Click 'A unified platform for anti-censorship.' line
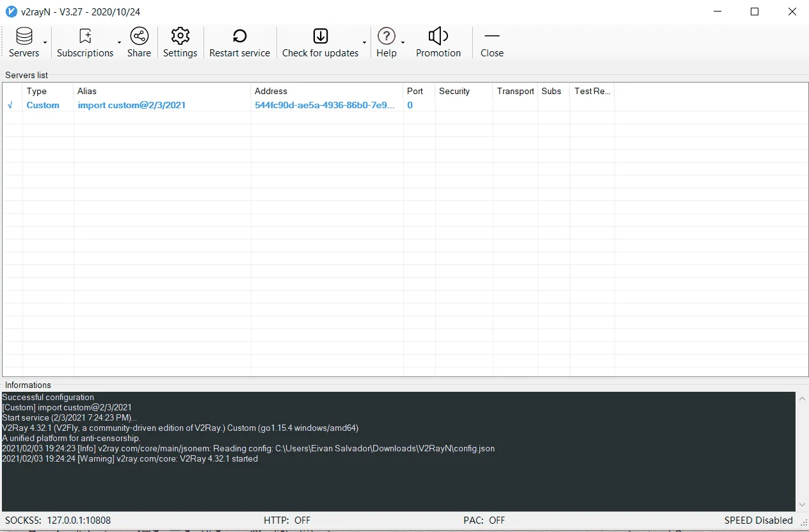This screenshot has width=809, height=532. coord(71,438)
